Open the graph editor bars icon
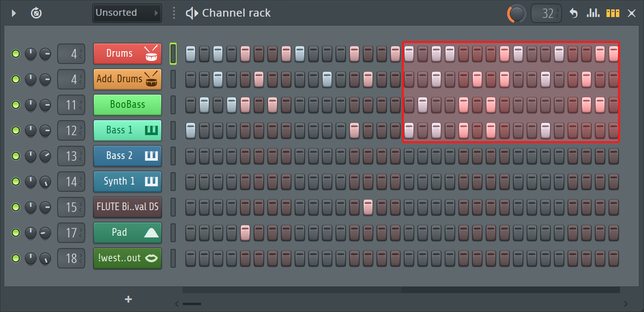This screenshot has width=644, height=312. (x=593, y=13)
